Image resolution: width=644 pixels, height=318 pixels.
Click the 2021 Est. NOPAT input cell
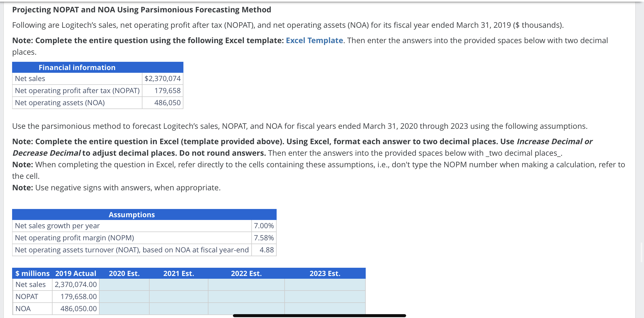(x=178, y=297)
